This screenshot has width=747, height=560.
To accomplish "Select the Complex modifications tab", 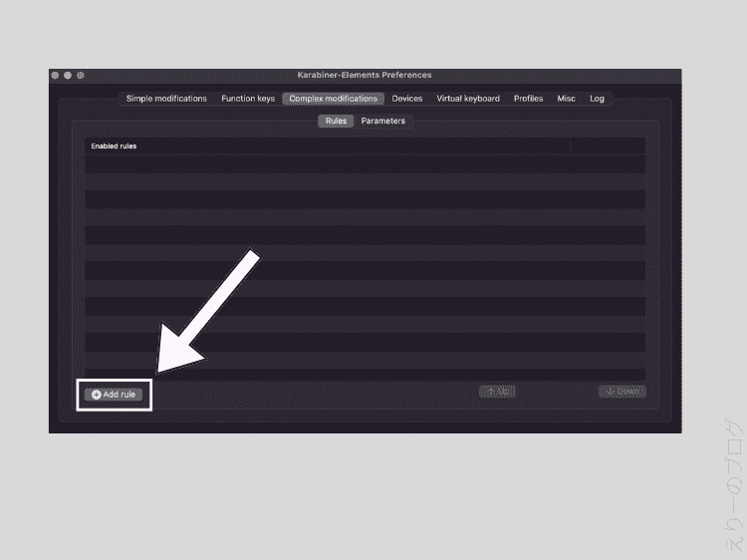I will (x=333, y=99).
